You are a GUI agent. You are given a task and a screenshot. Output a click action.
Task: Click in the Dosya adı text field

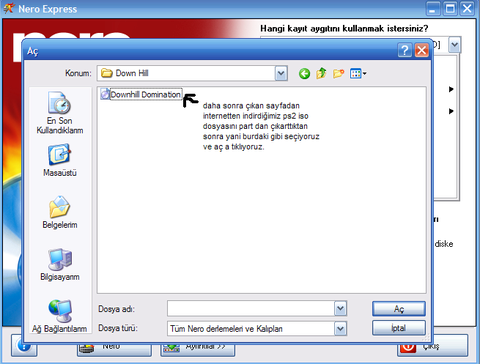coord(251,309)
